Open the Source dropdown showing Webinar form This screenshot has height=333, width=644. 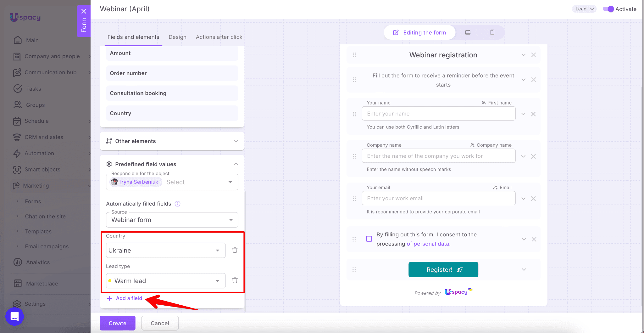pos(172,220)
